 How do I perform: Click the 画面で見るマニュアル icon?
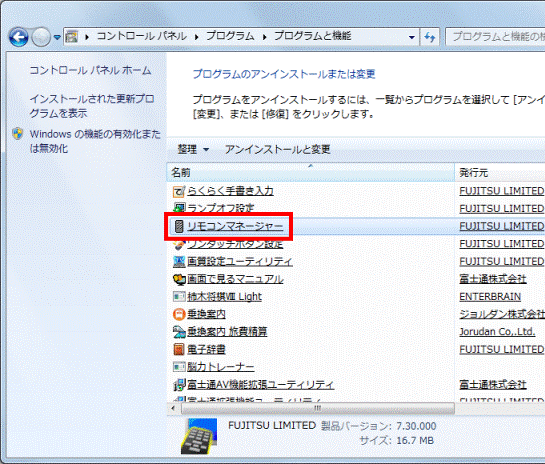179,279
